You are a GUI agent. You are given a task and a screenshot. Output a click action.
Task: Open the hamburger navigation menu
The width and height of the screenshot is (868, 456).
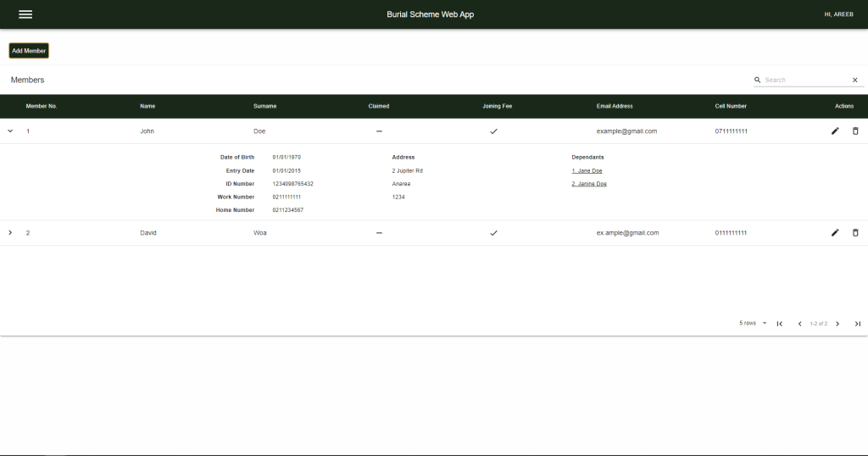click(25, 14)
